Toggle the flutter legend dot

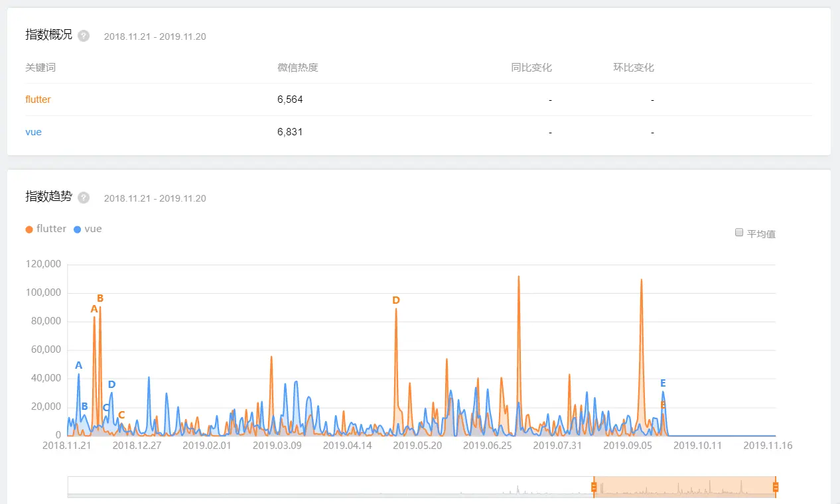coord(29,229)
